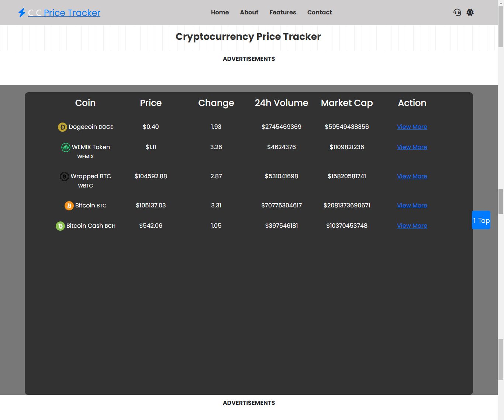Go to the Features menu item

(283, 12)
